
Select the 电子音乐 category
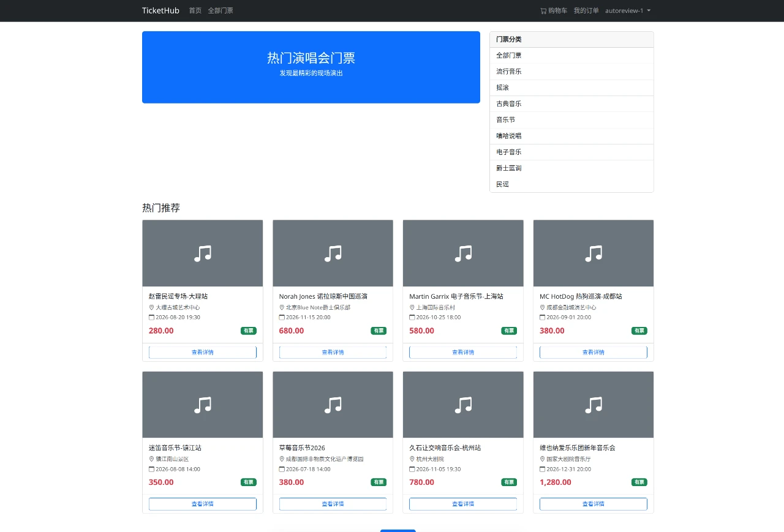point(571,152)
